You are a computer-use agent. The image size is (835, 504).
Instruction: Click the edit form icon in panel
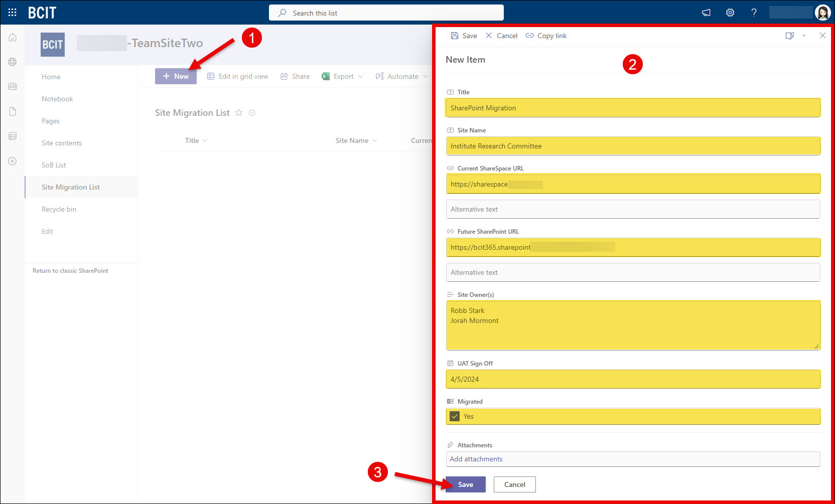pos(790,36)
